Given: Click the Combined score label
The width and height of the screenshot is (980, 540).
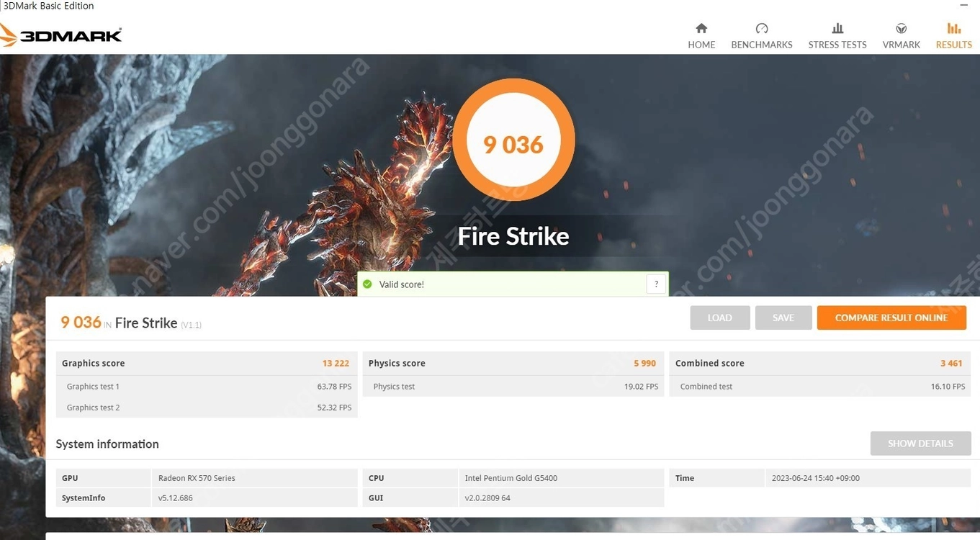Looking at the screenshot, I should [x=710, y=364].
